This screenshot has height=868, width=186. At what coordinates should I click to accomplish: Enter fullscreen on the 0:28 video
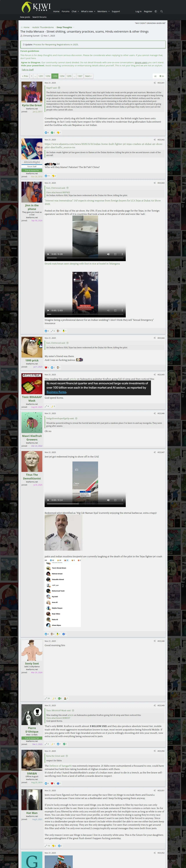[115, 254]
